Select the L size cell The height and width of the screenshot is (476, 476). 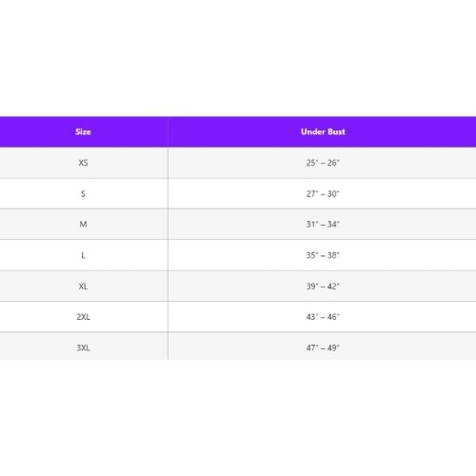click(83, 255)
